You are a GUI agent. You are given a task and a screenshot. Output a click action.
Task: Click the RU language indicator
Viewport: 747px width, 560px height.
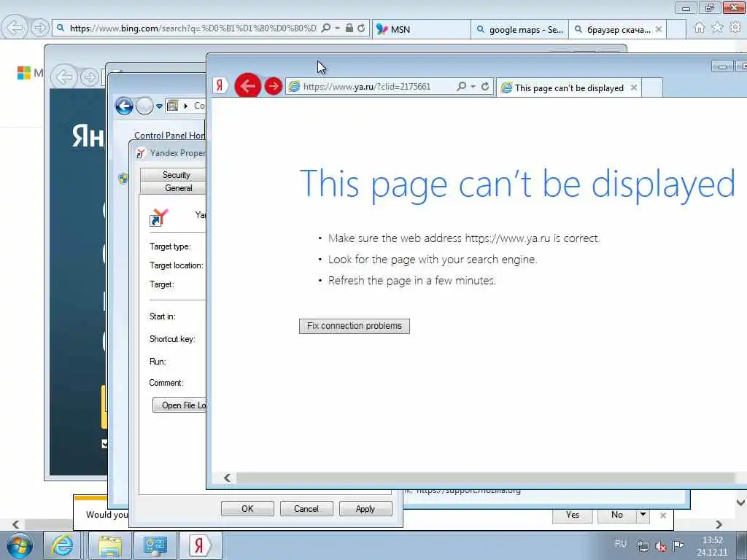[x=620, y=544]
